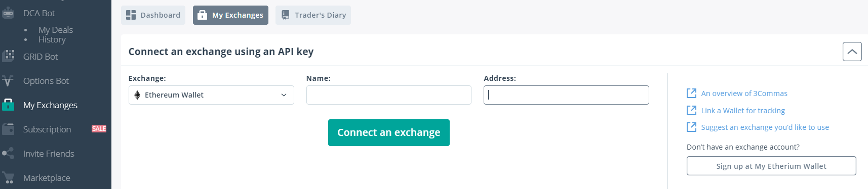Click the Ethereum logo in Exchange selector

(x=137, y=95)
